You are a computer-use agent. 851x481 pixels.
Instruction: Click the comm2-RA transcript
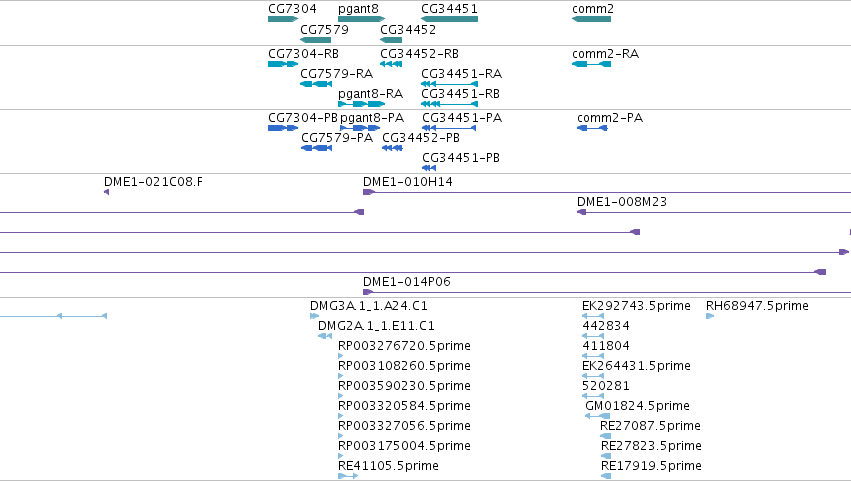tap(591, 64)
